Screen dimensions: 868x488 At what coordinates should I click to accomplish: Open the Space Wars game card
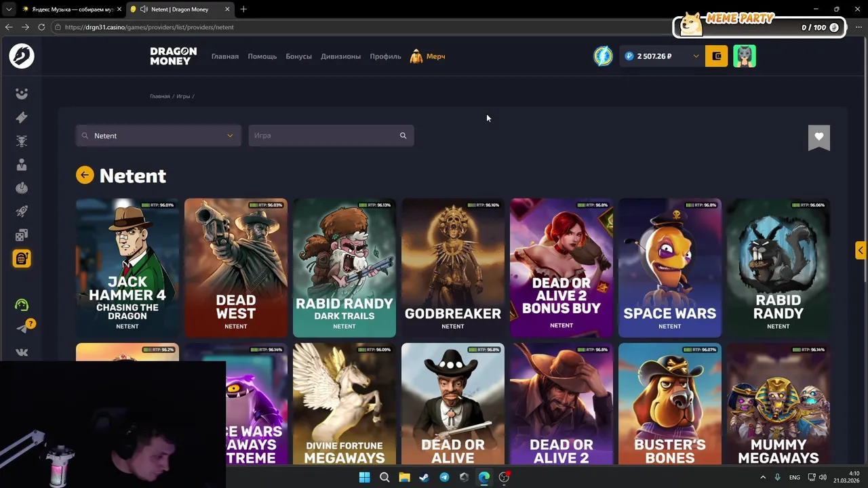pyautogui.click(x=670, y=268)
